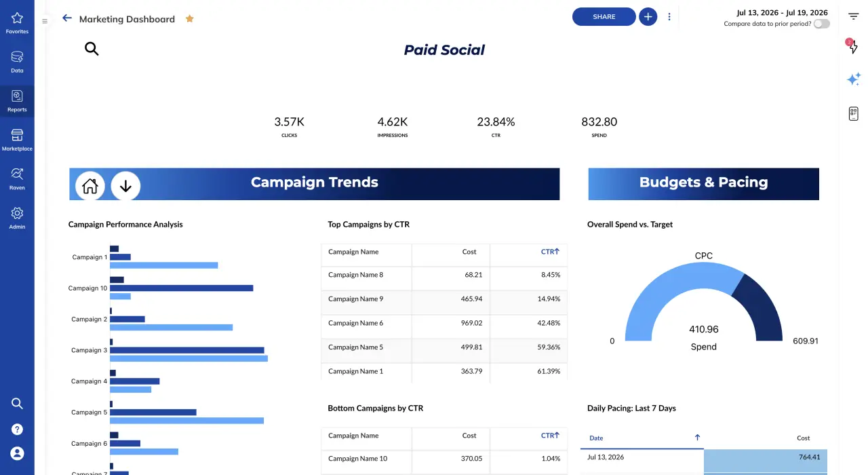Click the Campaign Trends banner title
Image resolution: width=868 pixels, height=475 pixels.
click(315, 182)
